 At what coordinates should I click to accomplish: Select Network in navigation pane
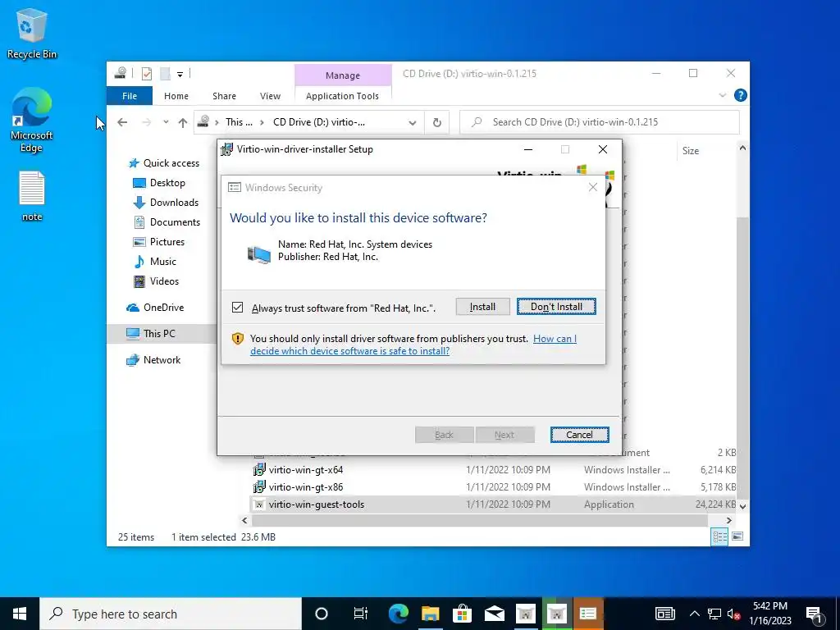[x=153, y=360]
